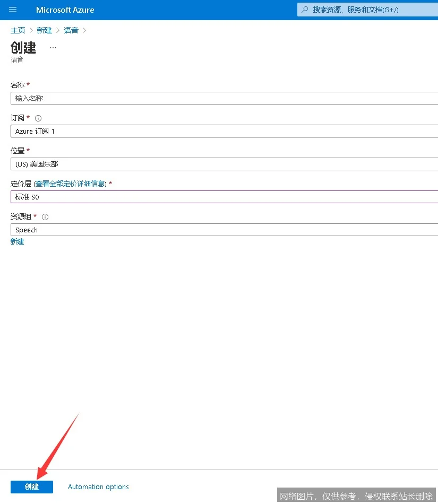This screenshot has height=504, width=438.
Task: Click the Microsoft Azure logo
Action: pyautogui.click(x=65, y=10)
